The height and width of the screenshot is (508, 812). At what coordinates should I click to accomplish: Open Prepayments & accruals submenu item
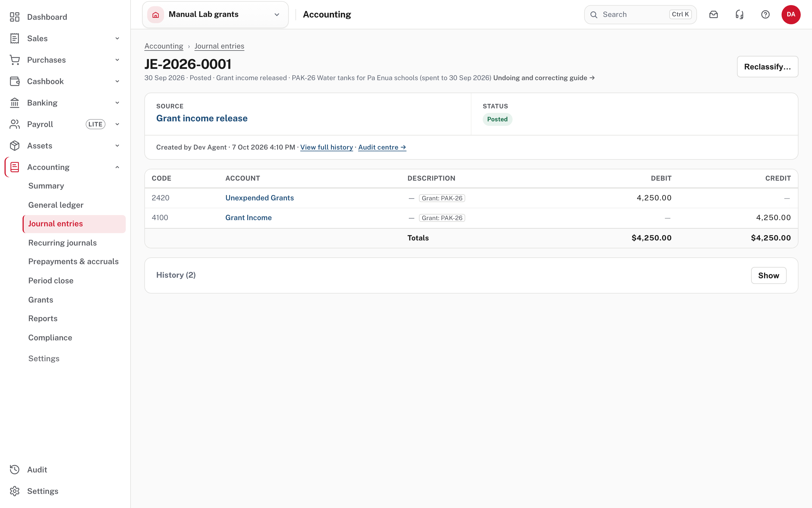click(74, 261)
